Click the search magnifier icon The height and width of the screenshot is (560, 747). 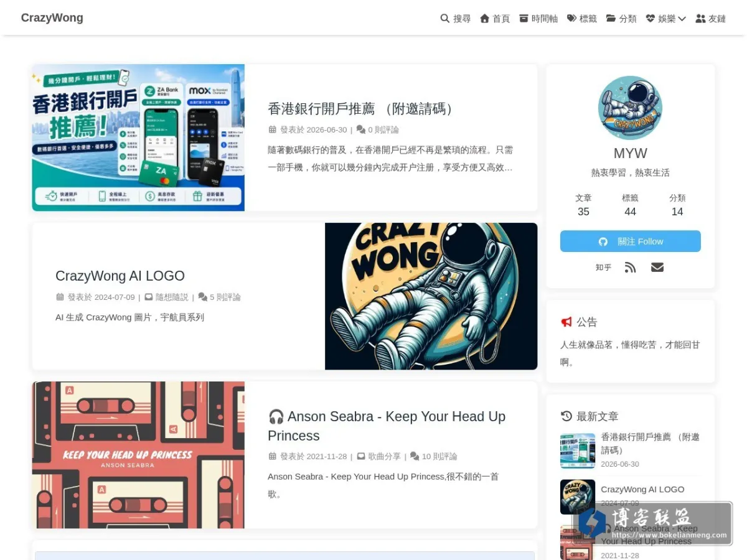coord(444,19)
